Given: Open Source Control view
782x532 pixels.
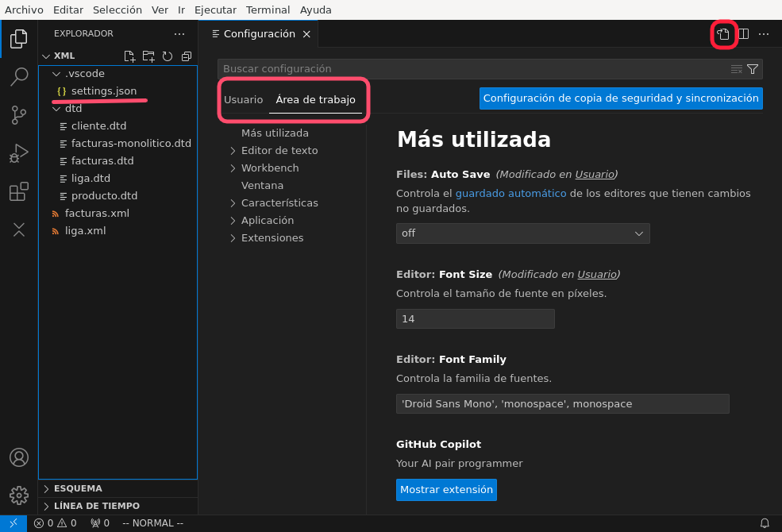Looking at the screenshot, I should pos(18,115).
